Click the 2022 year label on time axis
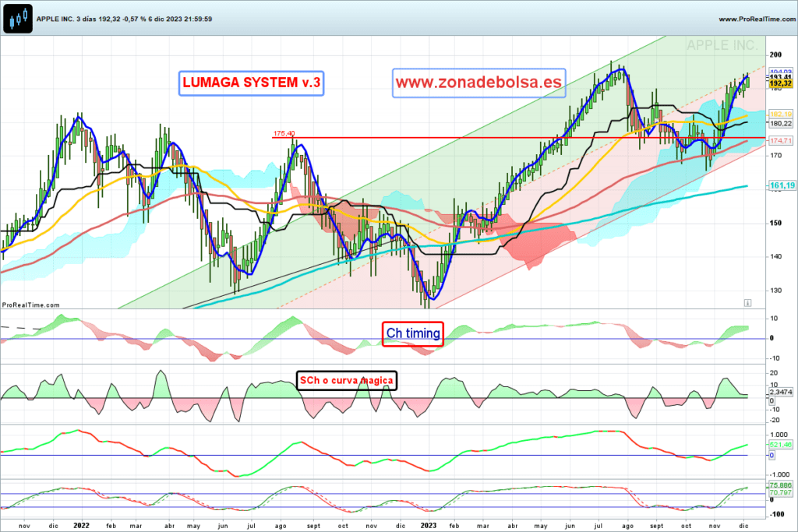 tap(81, 526)
